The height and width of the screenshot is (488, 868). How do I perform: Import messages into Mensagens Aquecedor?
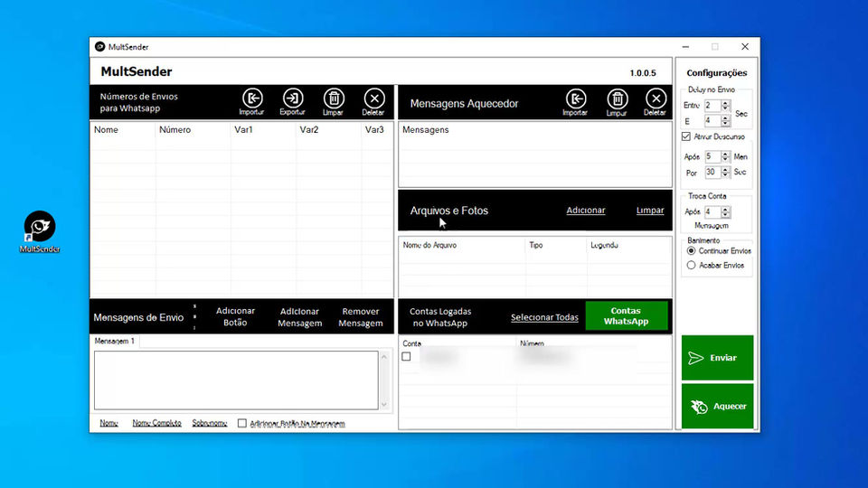coord(575,103)
